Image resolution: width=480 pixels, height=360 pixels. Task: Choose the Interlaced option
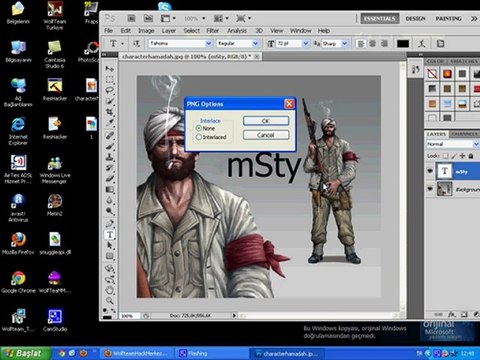(199, 137)
